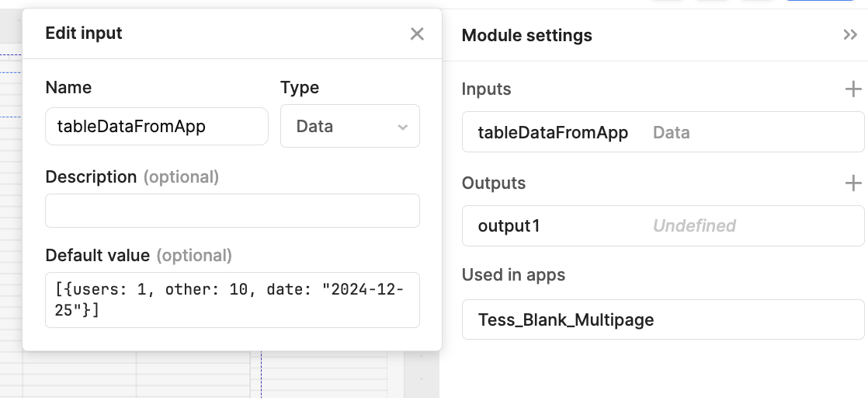Click the Used in apps label
This screenshot has width=868, height=398.
point(513,275)
